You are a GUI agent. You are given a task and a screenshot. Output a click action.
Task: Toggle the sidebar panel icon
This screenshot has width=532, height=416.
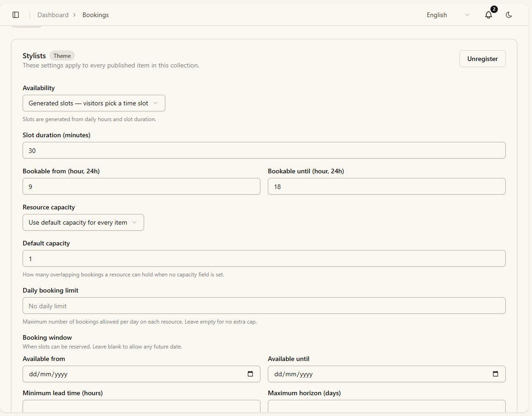[16, 15]
